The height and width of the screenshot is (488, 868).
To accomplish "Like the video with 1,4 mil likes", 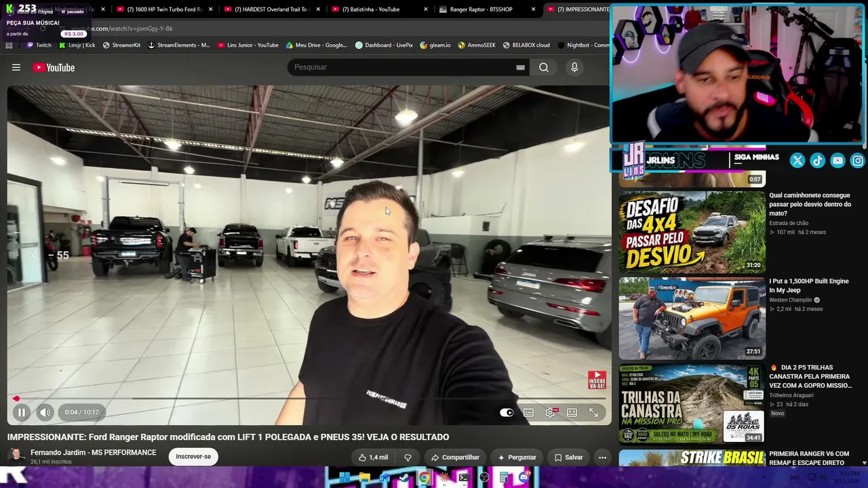I will coord(373,457).
